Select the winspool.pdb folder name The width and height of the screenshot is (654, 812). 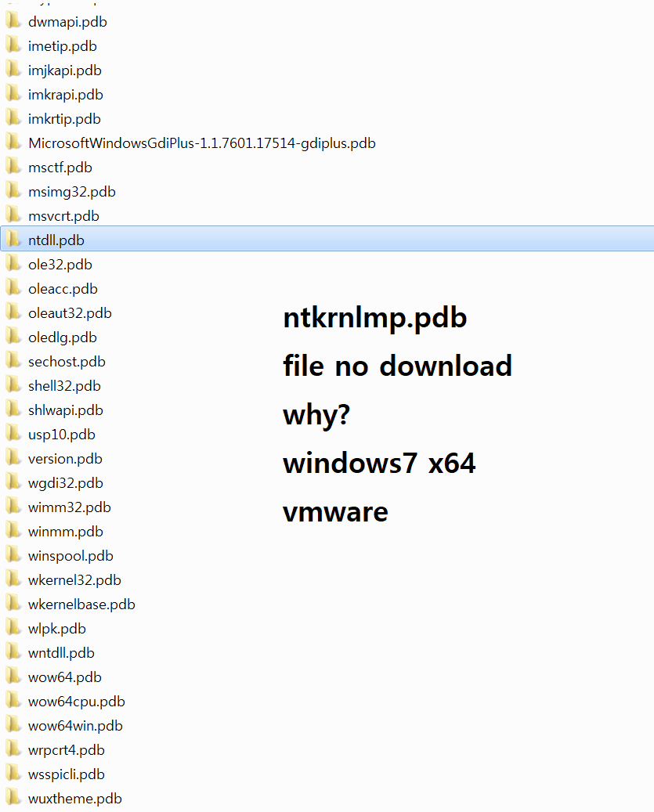click(71, 556)
